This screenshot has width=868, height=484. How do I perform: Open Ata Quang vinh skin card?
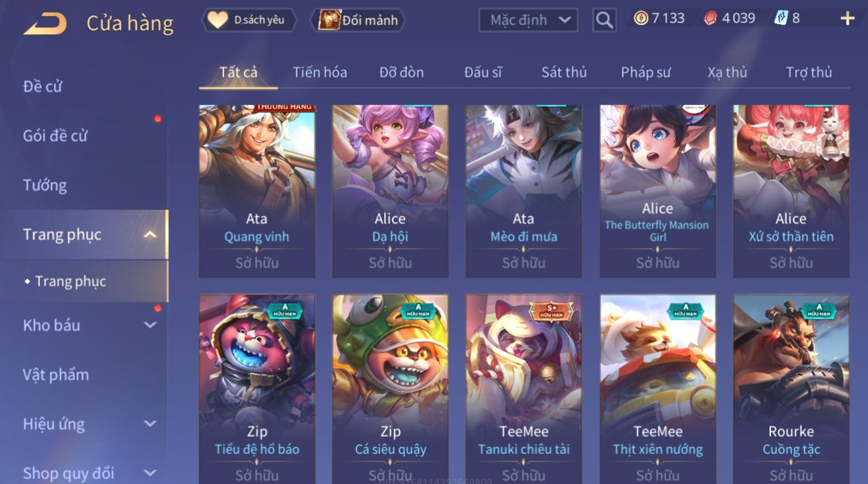coord(257,191)
